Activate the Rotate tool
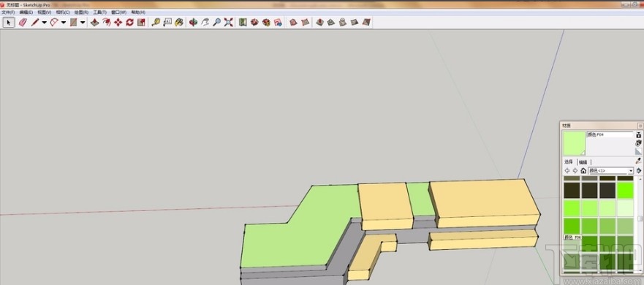 tap(130, 23)
